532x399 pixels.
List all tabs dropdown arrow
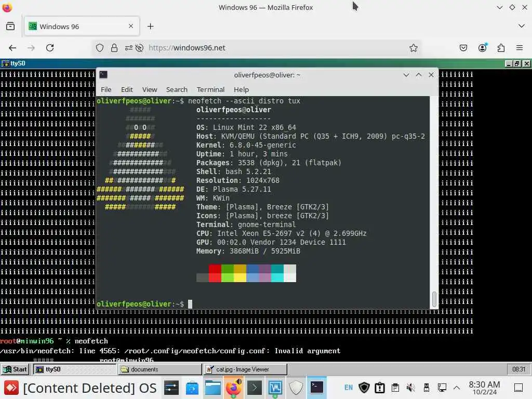[x=522, y=26]
